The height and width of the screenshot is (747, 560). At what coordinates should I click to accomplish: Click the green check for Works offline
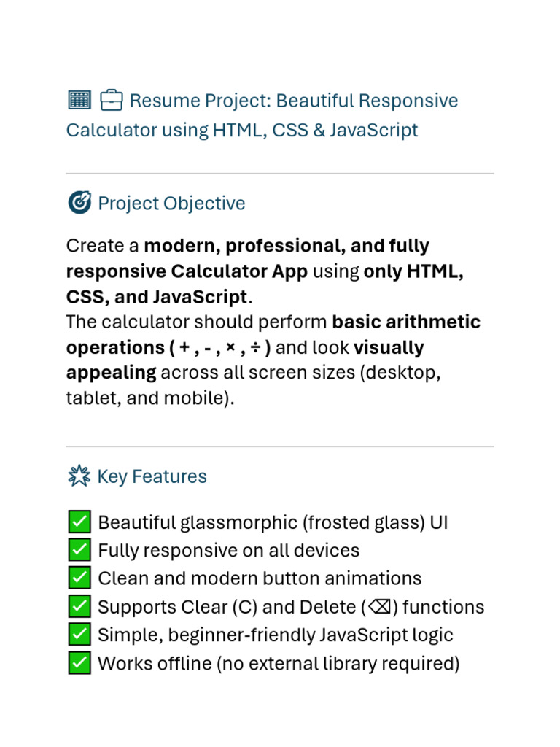pyautogui.click(x=79, y=663)
